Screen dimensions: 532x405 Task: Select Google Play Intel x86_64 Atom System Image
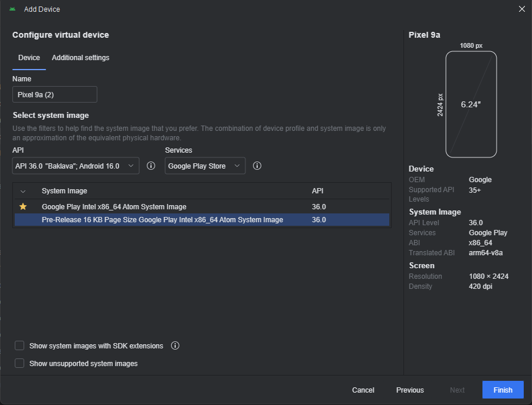click(114, 207)
